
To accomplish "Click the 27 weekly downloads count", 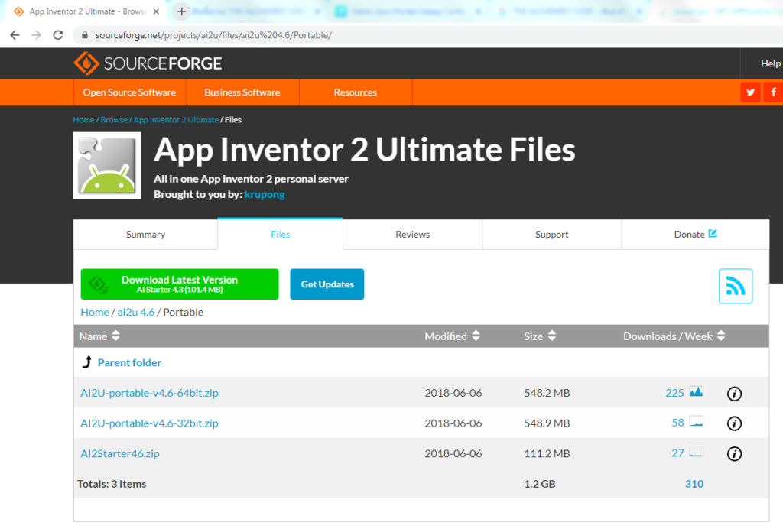I will click(x=677, y=453).
